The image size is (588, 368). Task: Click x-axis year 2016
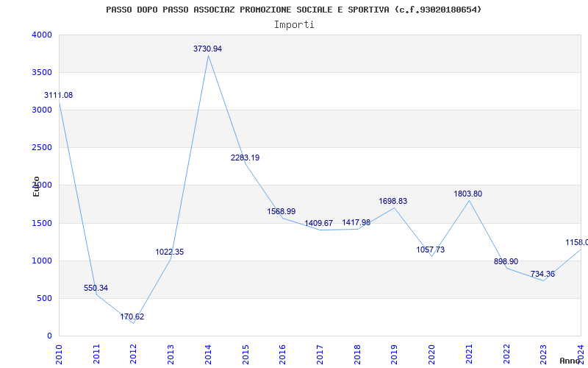tap(282, 354)
